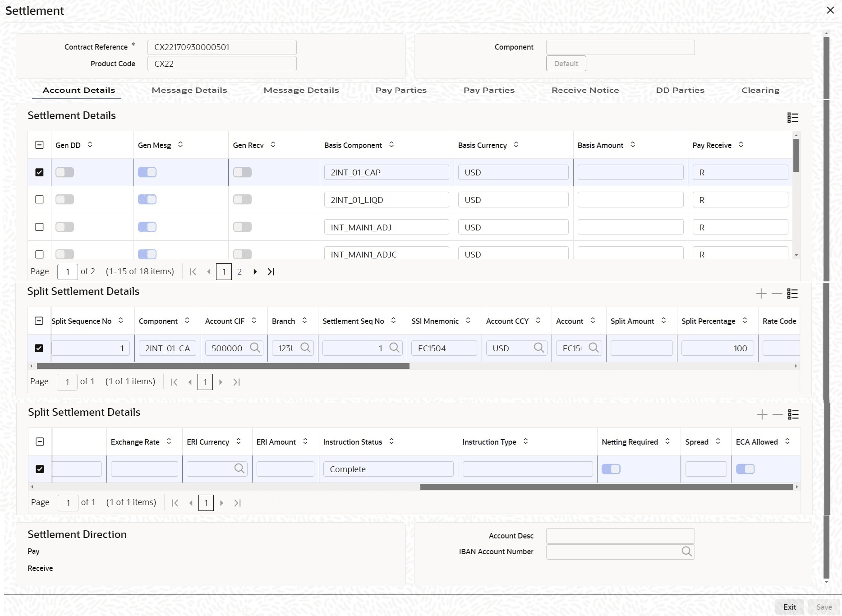The image size is (842, 616).
Task: Open the DD Parties tab
Action: pyautogui.click(x=680, y=90)
